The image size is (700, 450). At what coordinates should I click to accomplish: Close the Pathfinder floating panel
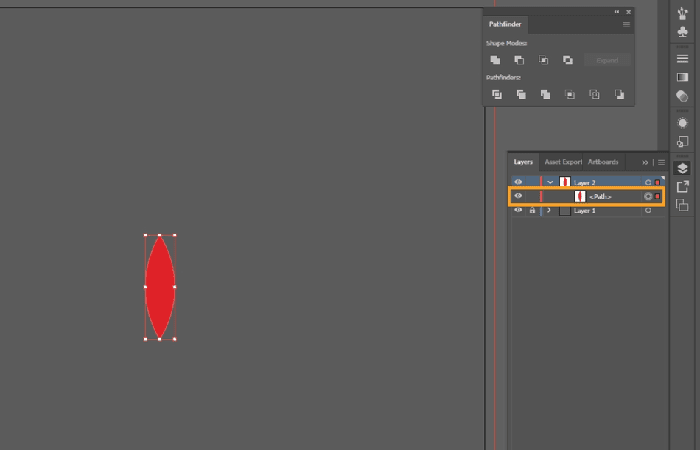(x=629, y=12)
